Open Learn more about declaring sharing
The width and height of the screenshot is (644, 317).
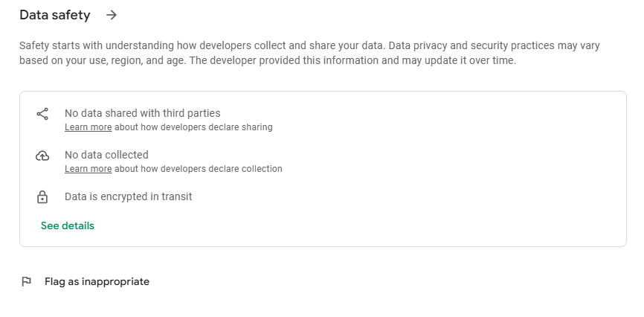point(88,127)
